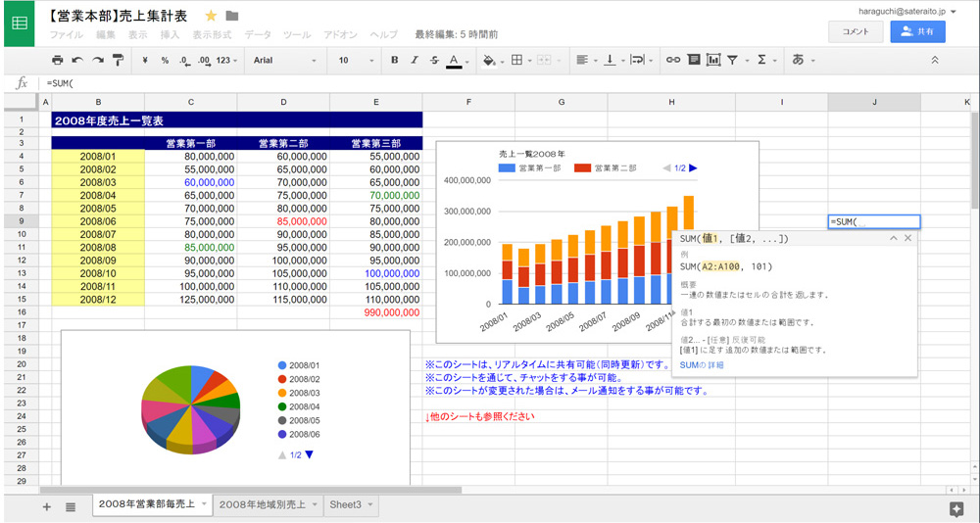Click the コメント button
980x523 pixels.
pyautogui.click(x=856, y=32)
